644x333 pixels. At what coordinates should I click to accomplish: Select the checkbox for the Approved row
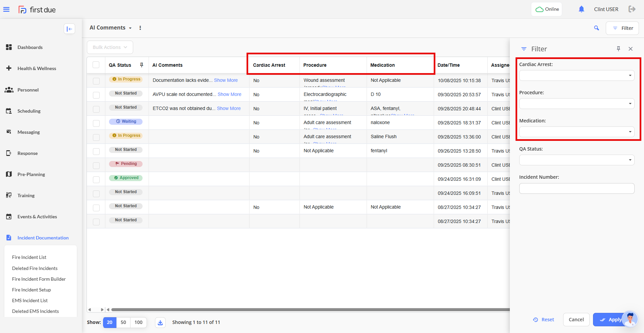coord(96,179)
